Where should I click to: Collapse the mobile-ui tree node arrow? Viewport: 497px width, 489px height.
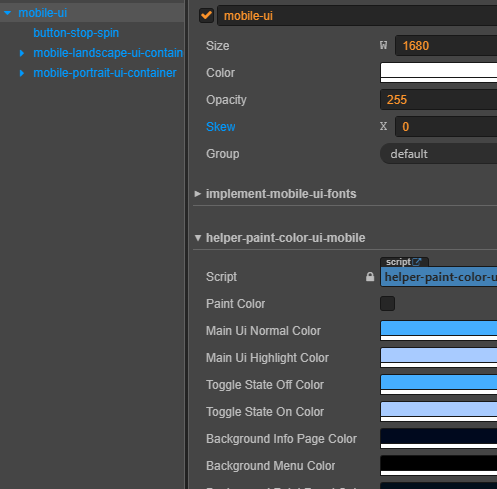[x=8, y=13]
